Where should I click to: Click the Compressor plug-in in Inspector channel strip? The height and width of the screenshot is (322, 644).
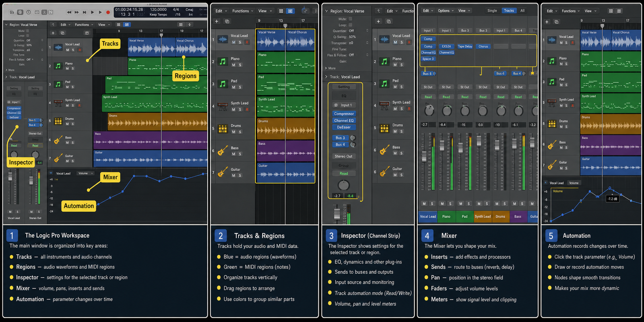click(x=344, y=114)
